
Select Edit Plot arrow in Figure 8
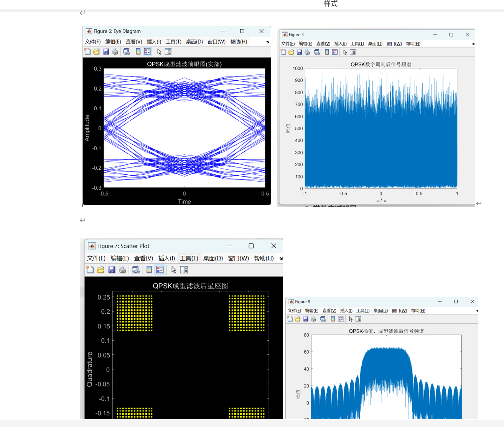(351, 319)
